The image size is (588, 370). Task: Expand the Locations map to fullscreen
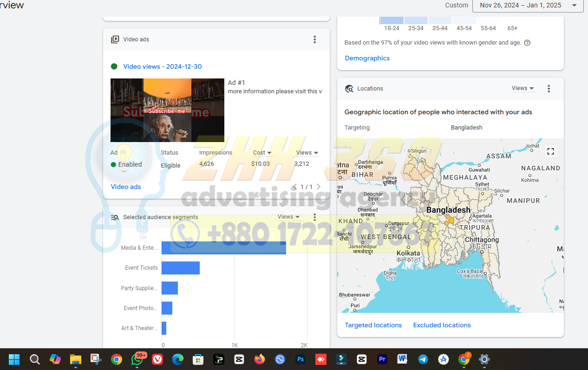pos(550,151)
